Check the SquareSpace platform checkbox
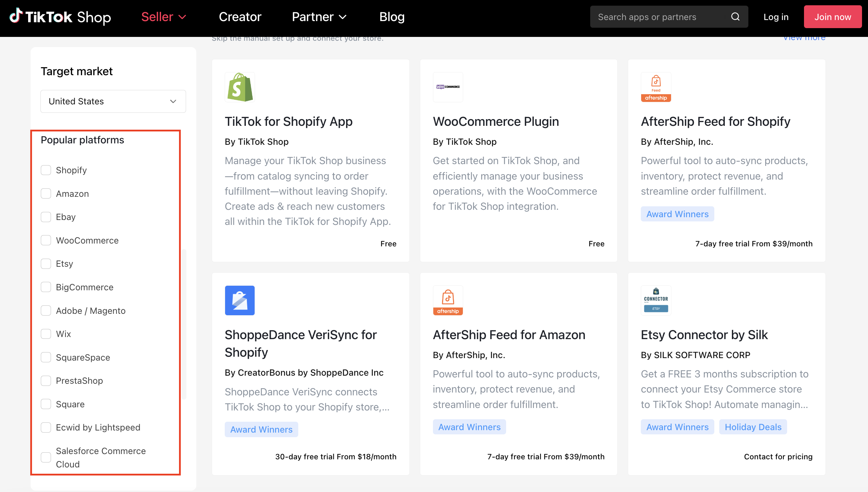 (x=46, y=357)
